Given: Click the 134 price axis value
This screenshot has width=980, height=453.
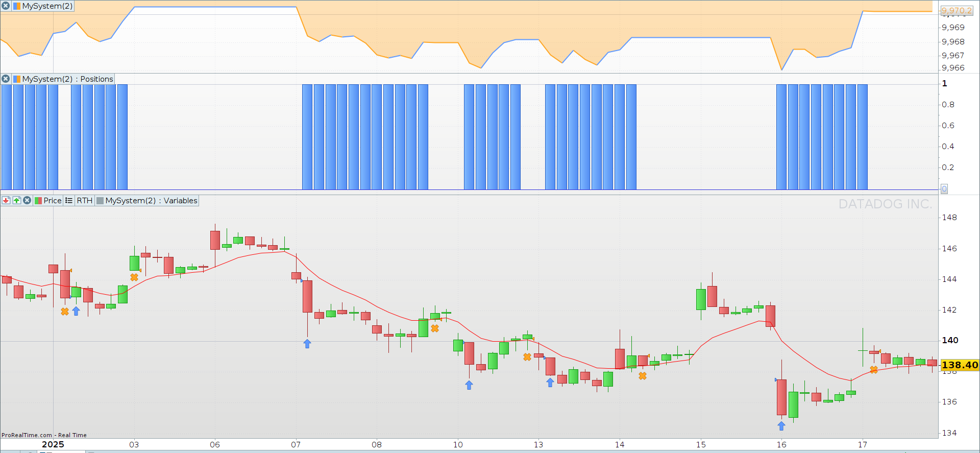Looking at the screenshot, I should click(x=949, y=433).
